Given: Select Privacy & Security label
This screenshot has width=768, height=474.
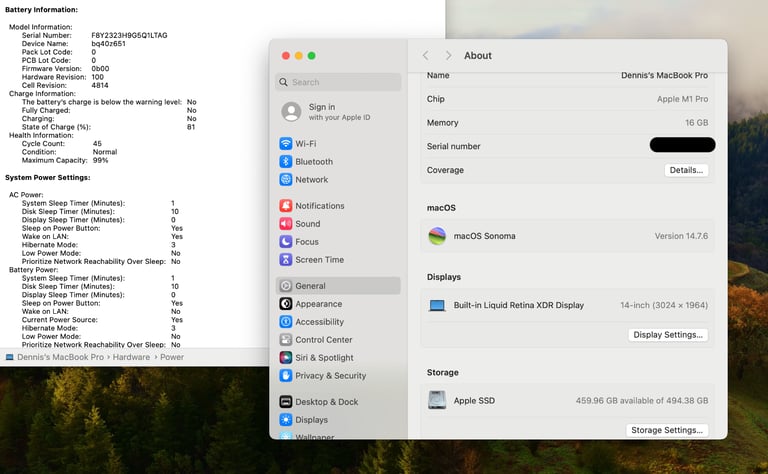Looking at the screenshot, I should [x=331, y=376].
